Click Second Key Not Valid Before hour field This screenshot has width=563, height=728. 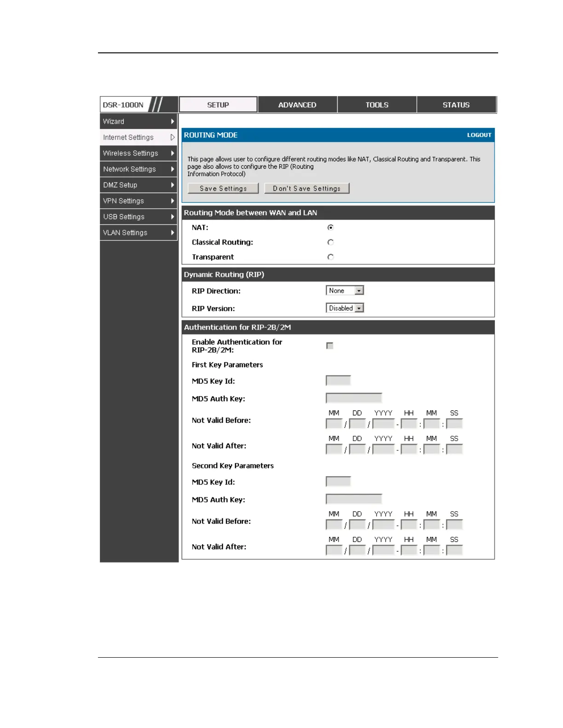tap(409, 524)
